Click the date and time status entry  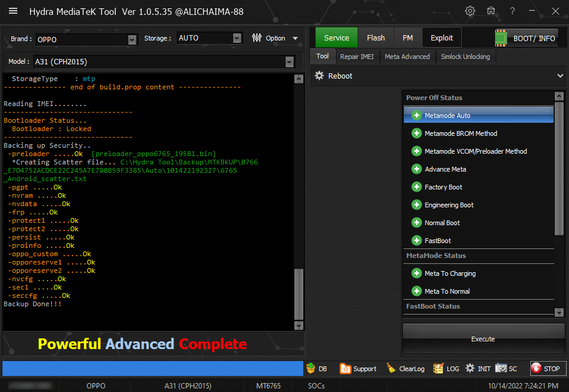coord(523,386)
